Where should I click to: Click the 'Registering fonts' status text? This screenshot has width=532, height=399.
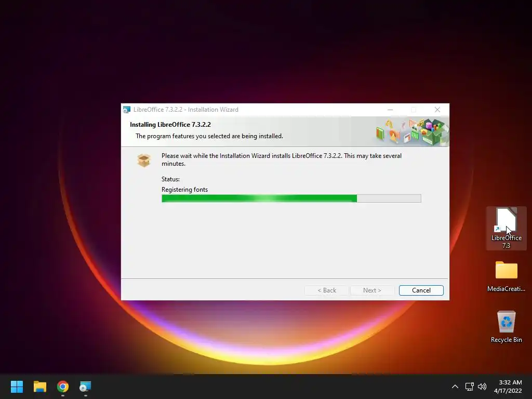click(x=184, y=190)
